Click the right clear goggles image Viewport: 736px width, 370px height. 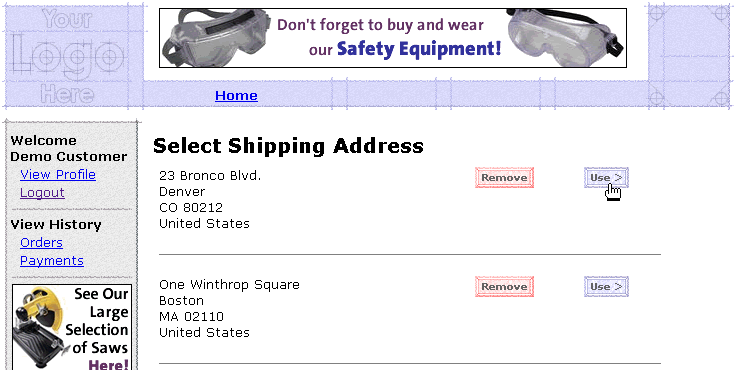565,38
